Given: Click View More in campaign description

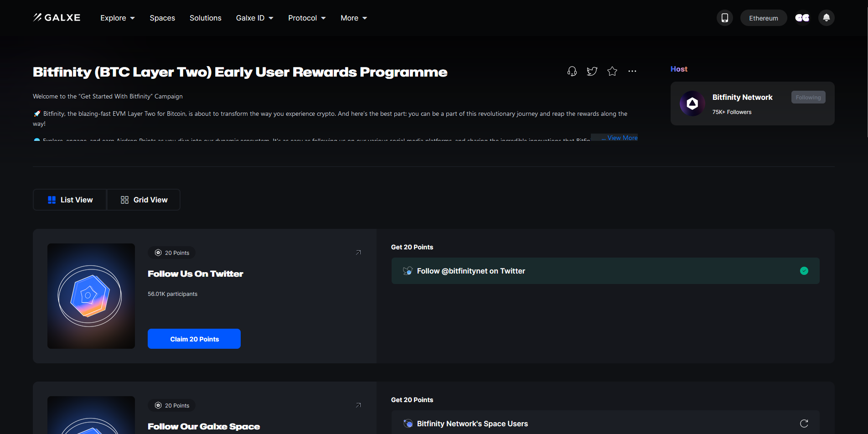Looking at the screenshot, I should click(x=622, y=138).
